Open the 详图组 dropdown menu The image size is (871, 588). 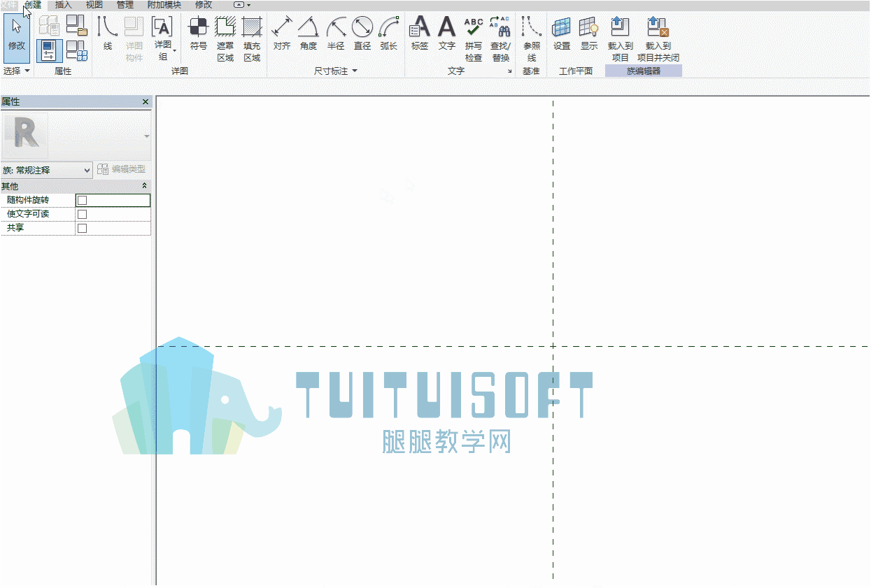pos(162,39)
